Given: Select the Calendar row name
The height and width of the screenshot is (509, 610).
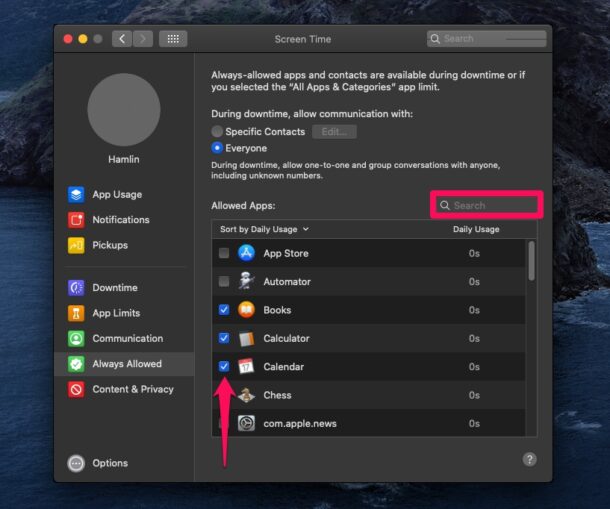Looking at the screenshot, I should [284, 367].
